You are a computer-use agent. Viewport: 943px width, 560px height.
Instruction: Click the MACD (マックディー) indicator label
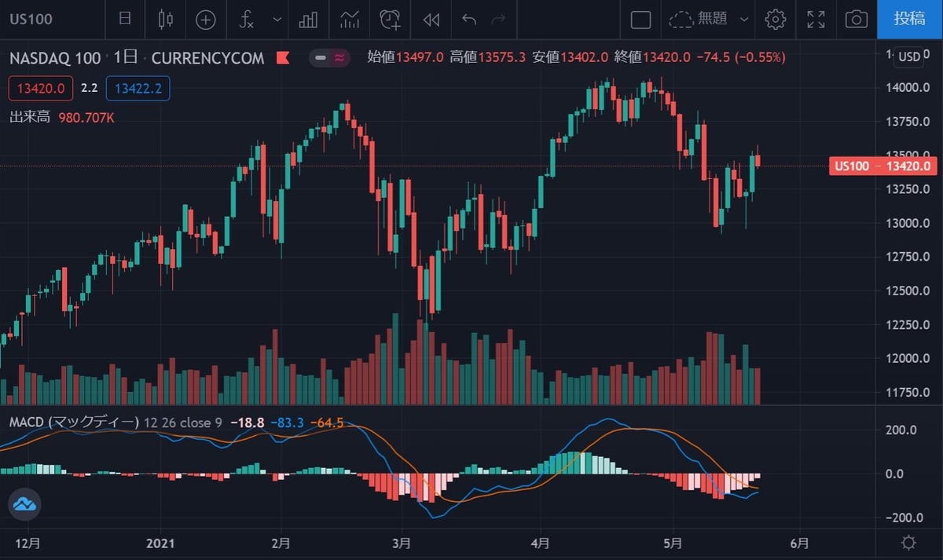click(74, 423)
